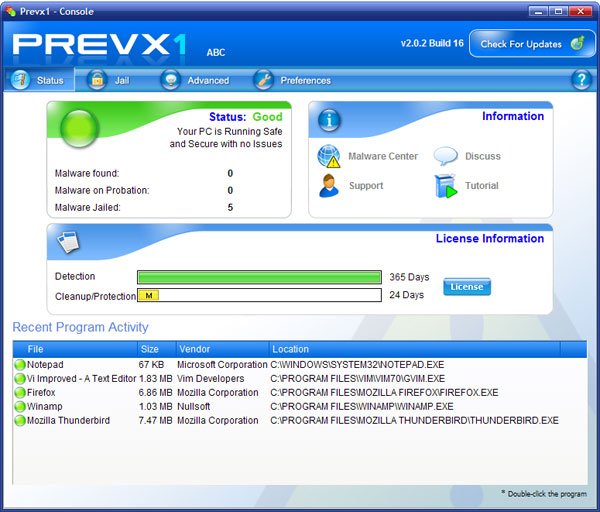Select the Firefox row
Screen dimensions: 600x512
pyautogui.click(x=300, y=393)
